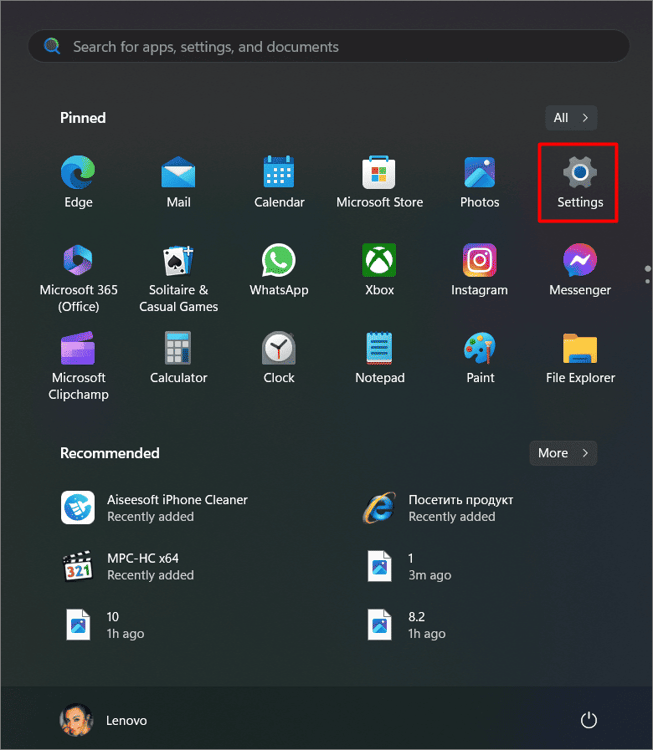Launch the Mail app
Viewport: 653px width, 750px height.
coord(178,175)
